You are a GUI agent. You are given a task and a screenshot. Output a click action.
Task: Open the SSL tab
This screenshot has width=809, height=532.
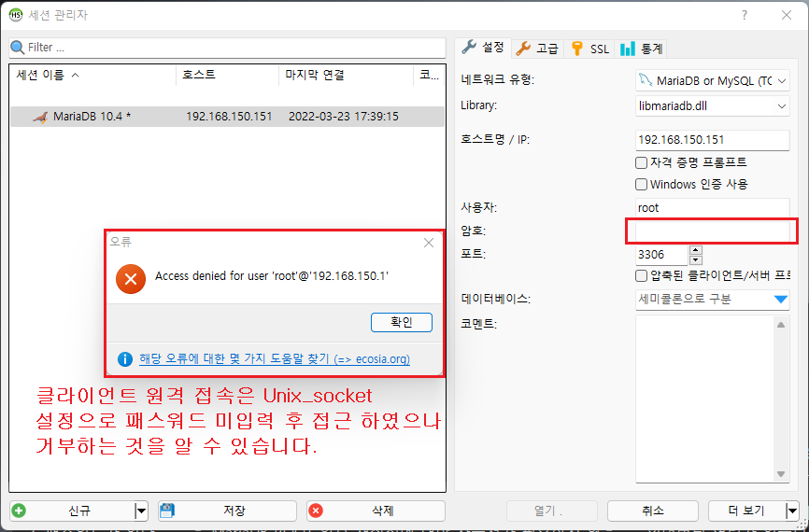pos(589,49)
